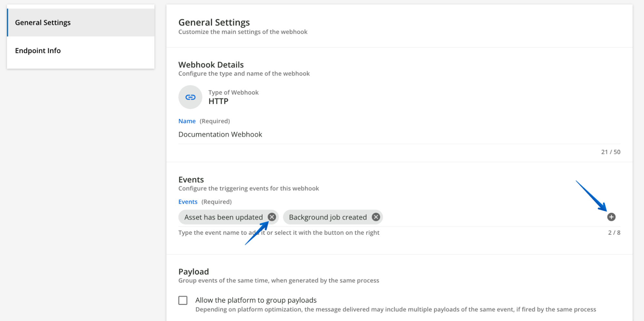Switch to the Endpoint Info section
This screenshot has width=644, height=321.
[38, 51]
